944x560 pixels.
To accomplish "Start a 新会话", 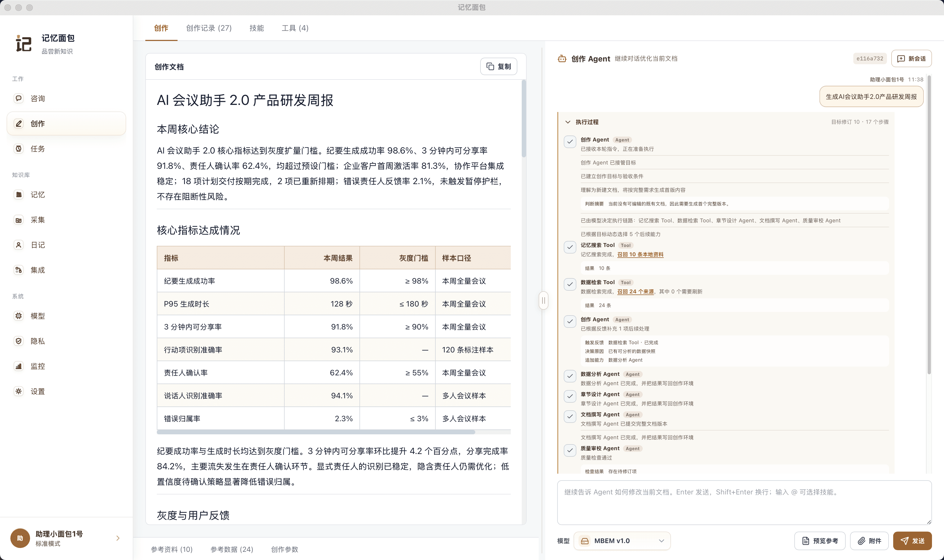I will 911,58.
